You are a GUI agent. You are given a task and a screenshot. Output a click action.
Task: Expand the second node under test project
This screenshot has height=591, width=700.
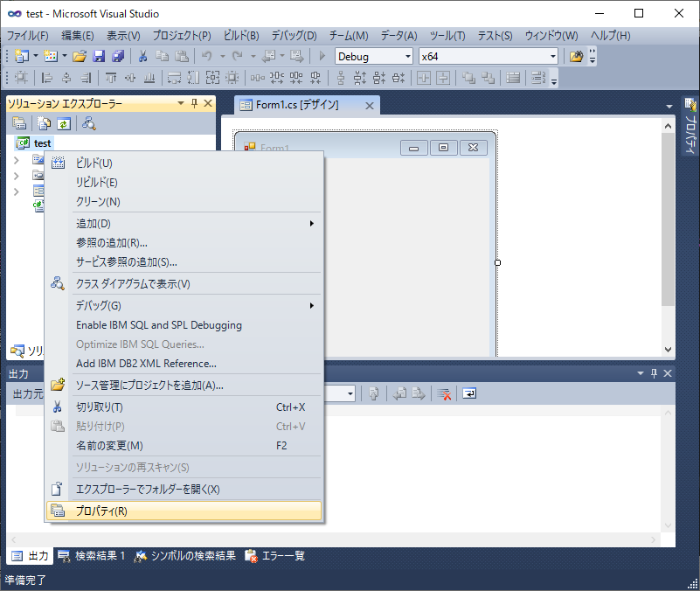pyautogui.click(x=17, y=176)
